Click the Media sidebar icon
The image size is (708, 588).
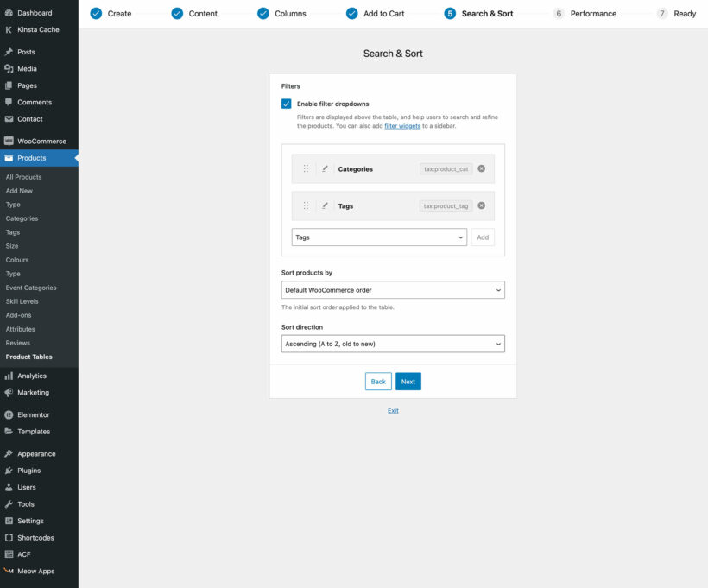[x=9, y=68]
